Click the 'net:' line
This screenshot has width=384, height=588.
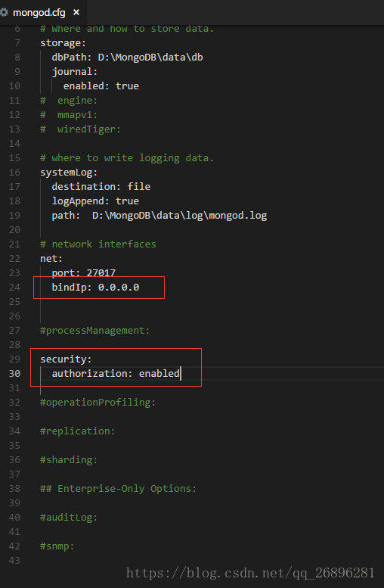tap(51, 258)
